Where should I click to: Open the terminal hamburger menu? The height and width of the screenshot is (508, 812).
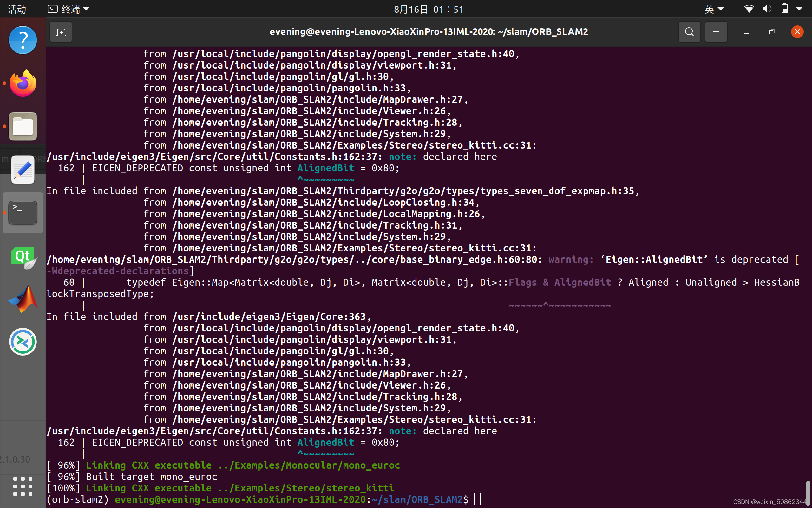(x=716, y=32)
